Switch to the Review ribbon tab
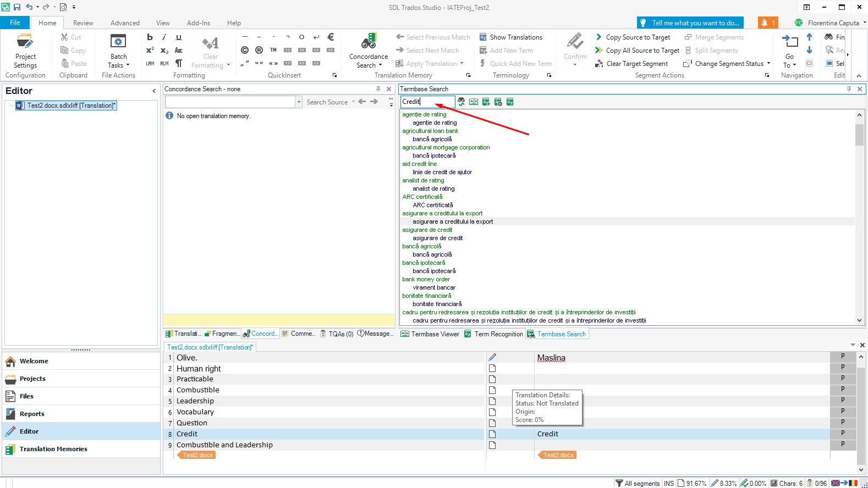 [x=83, y=23]
